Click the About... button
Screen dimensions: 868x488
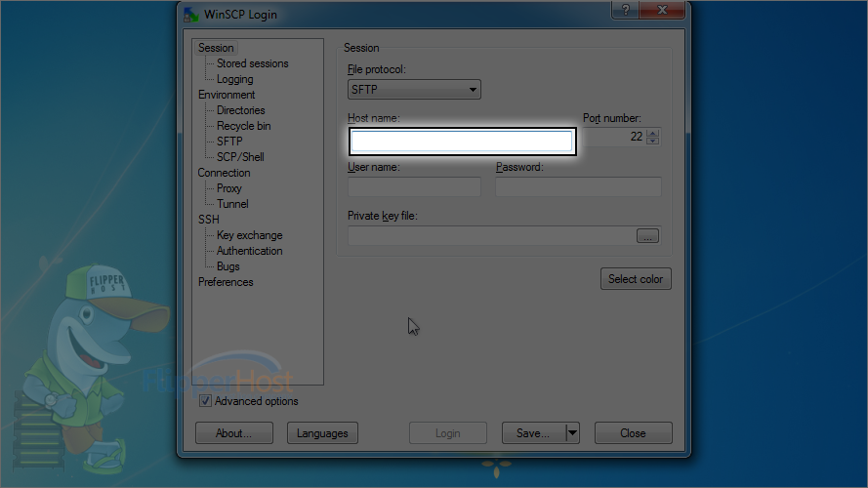click(x=233, y=433)
